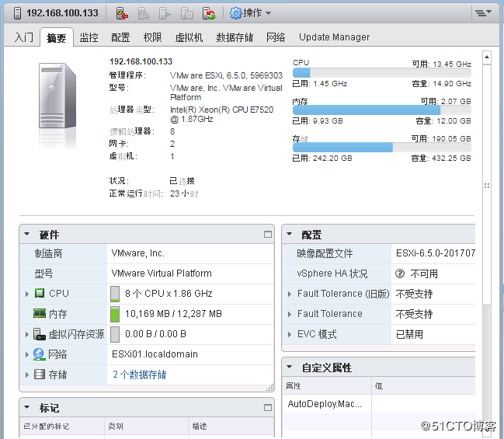Click the 属性 column header
Screen dimensions: 504x439
point(327,385)
